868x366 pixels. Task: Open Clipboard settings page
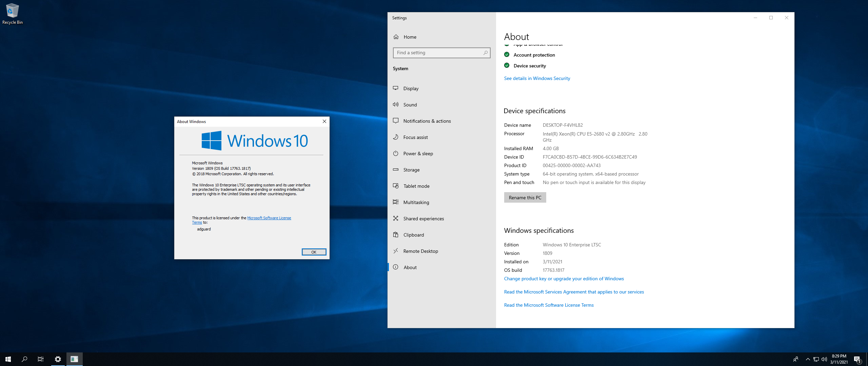[x=441, y=235]
